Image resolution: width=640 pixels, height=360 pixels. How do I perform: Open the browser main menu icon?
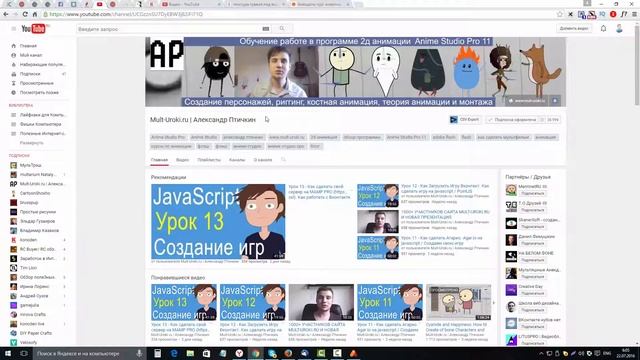click(x=634, y=14)
